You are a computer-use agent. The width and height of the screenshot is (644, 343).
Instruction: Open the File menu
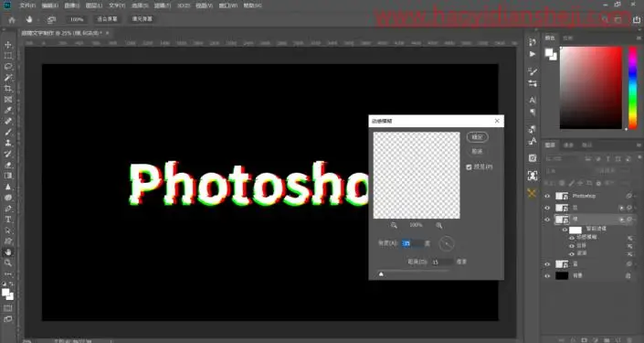(x=27, y=5)
